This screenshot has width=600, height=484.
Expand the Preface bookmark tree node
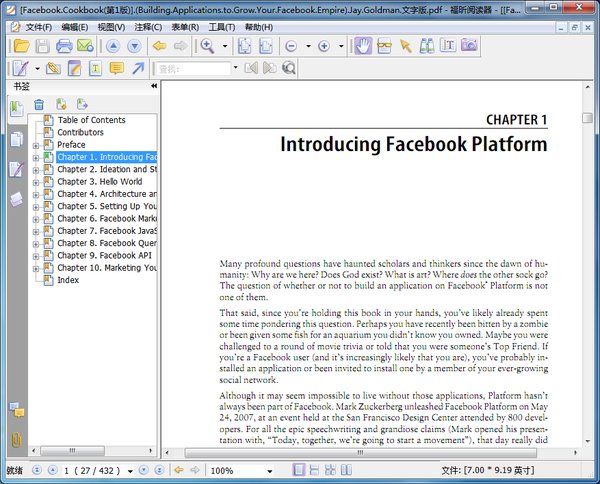pyautogui.click(x=36, y=145)
